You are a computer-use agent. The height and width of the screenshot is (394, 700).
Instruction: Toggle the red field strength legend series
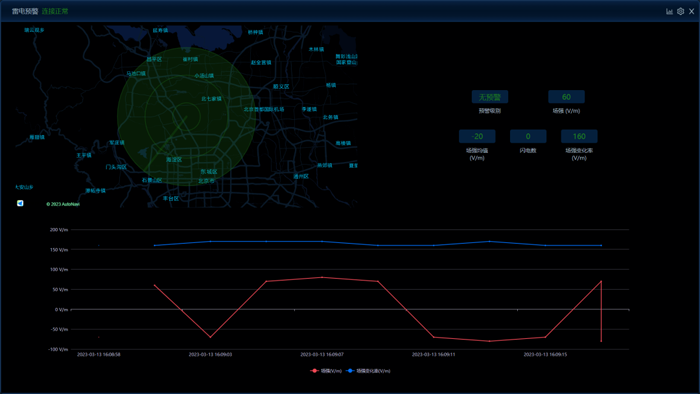tap(326, 371)
